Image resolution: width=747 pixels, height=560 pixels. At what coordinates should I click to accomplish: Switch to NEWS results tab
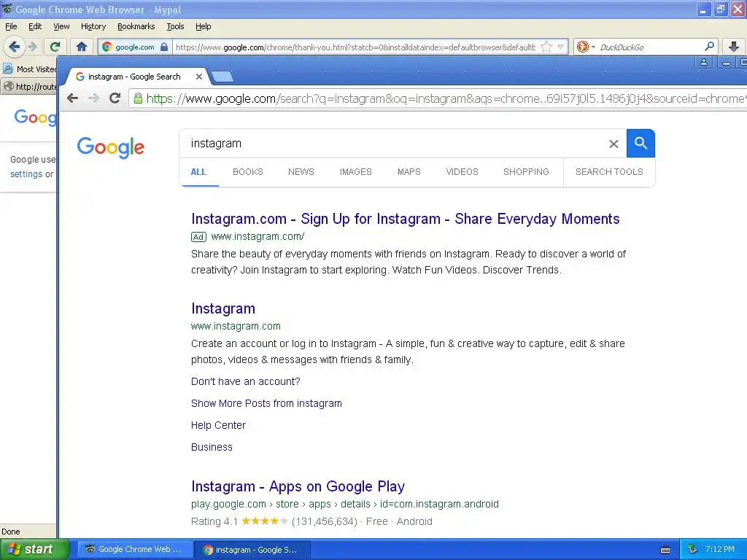click(x=301, y=172)
